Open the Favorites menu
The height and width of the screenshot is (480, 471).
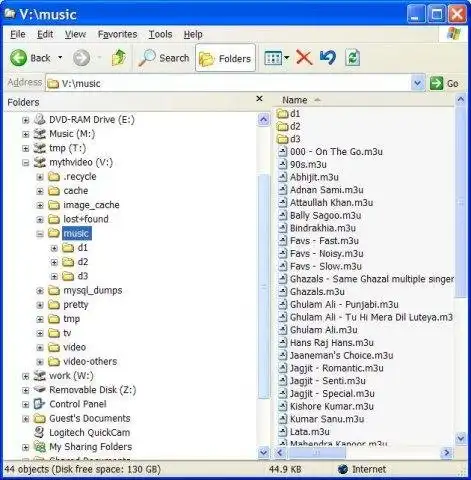tap(117, 34)
